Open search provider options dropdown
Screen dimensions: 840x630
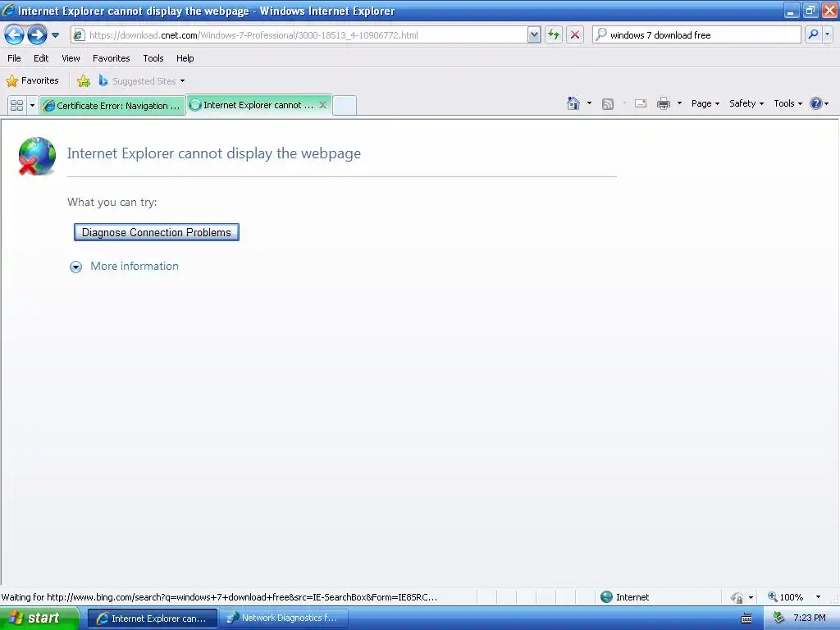point(828,35)
